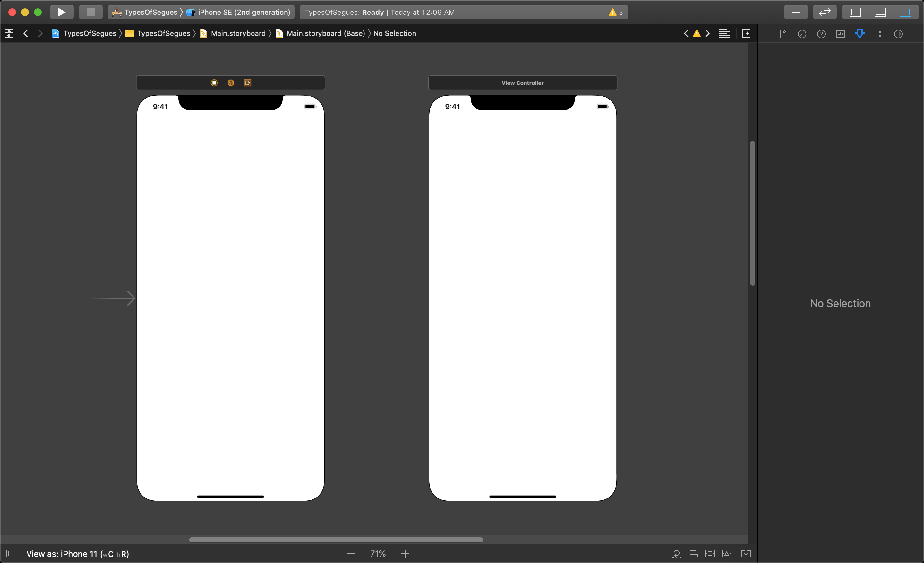Open the related items grid menu
This screenshot has width=924, height=563.
click(x=9, y=33)
